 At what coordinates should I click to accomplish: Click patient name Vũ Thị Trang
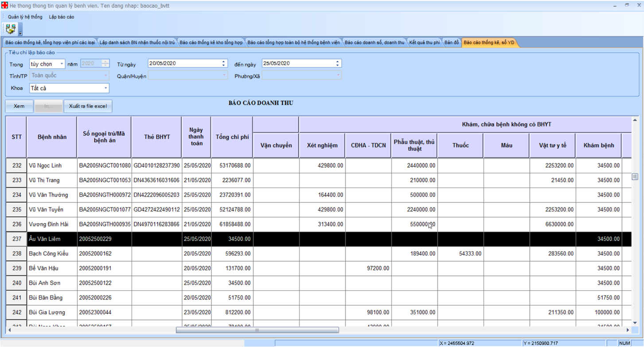click(x=44, y=180)
